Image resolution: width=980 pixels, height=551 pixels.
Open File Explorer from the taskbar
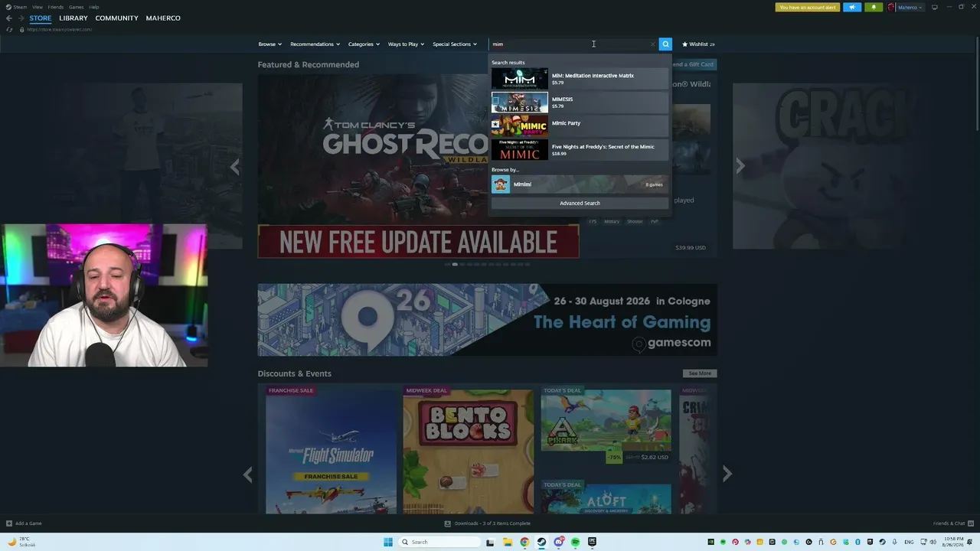pyautogui.click(x=507, y=543)
